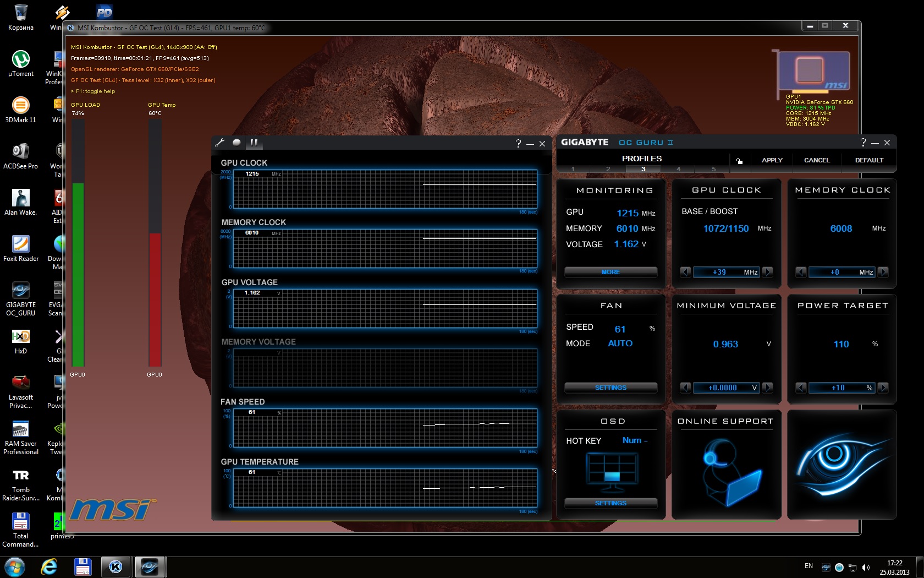The image size is (924, 578).
Task: Click the APPLY button
Action: pos(772,160)
